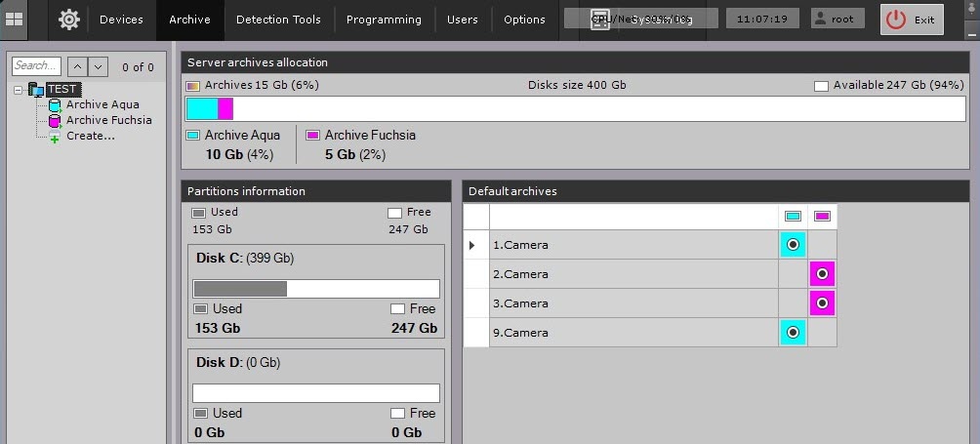Click the Archive Aqua cylinder icon
Screen dimensions: 980x444
click(55, 105)
